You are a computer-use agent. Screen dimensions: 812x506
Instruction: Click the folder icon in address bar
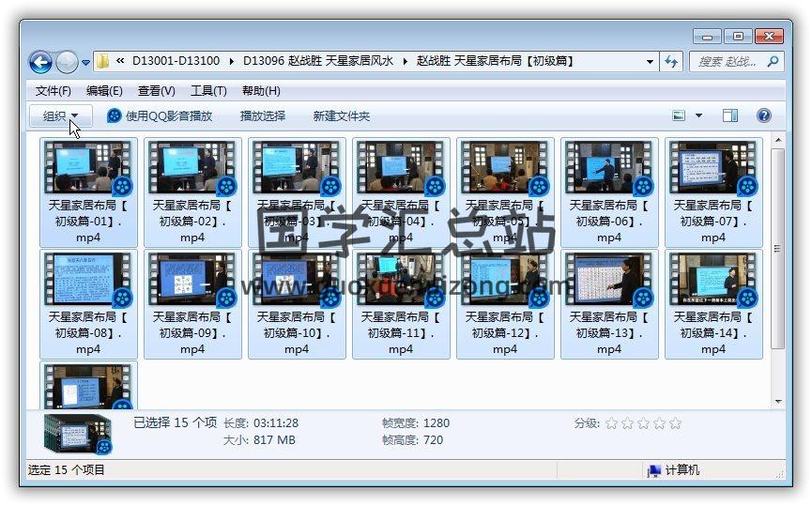(103, 61)
